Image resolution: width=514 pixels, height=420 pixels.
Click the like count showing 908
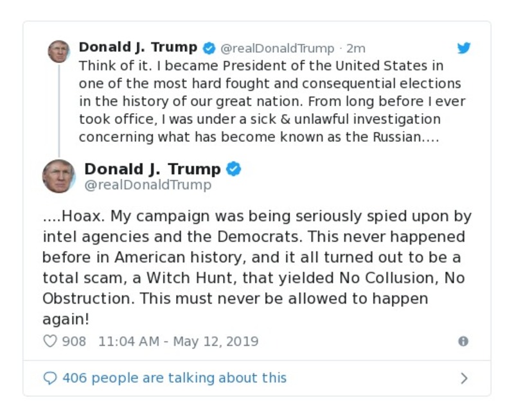[74, 341]
